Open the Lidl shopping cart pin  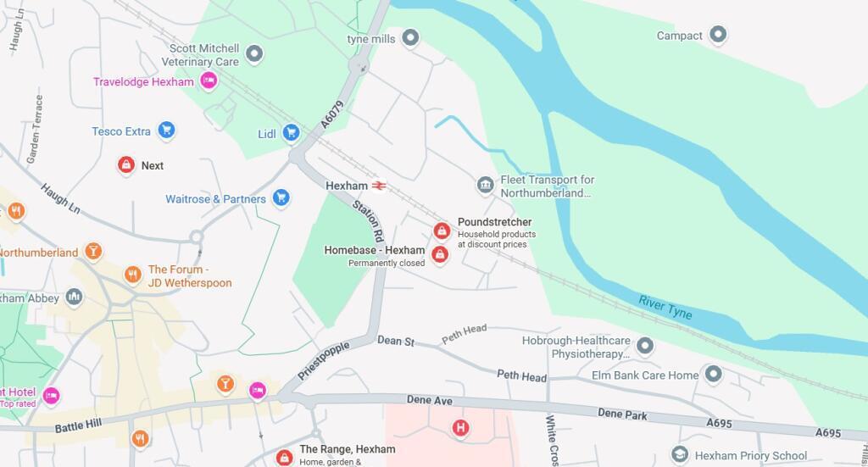292,133
